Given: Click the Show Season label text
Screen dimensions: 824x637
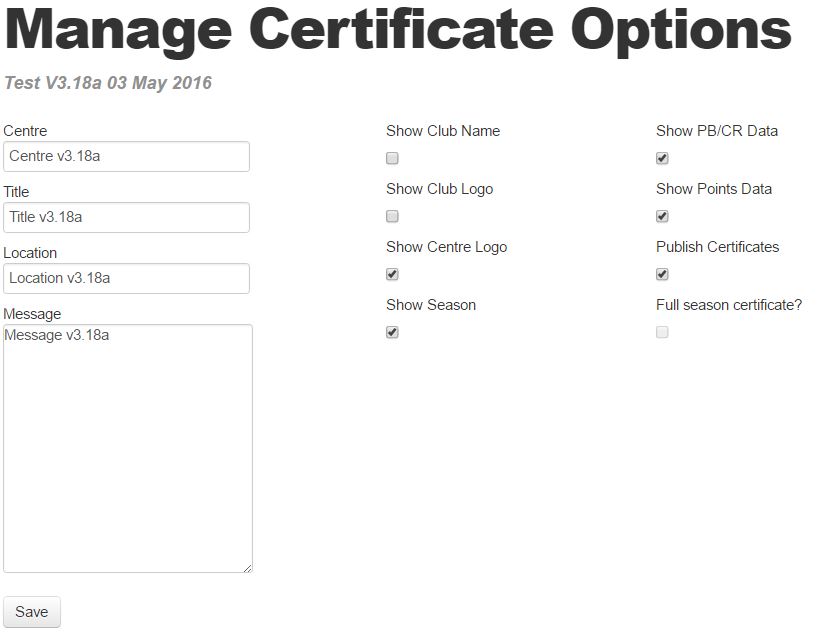Looking at the screenshot, I should tap(431, 305).
